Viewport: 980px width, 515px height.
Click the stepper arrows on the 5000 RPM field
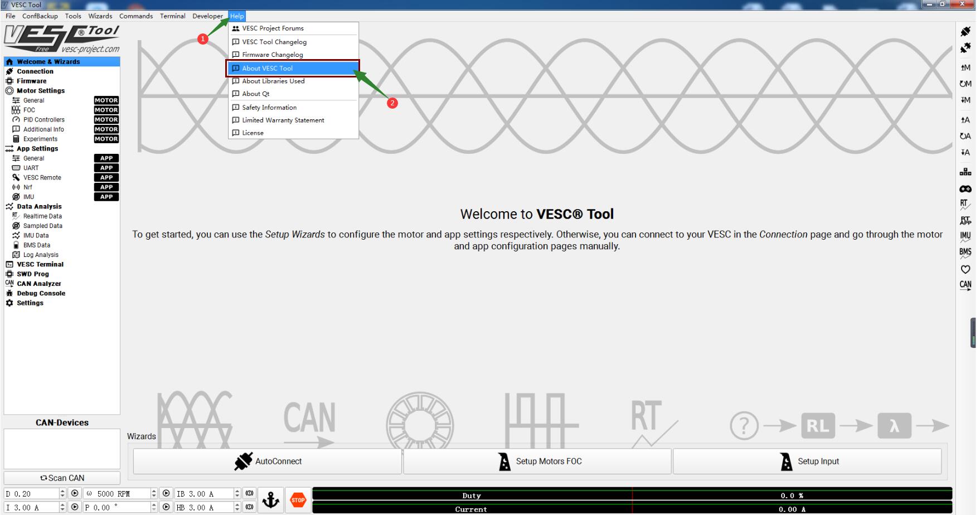(x=154, y=493)
